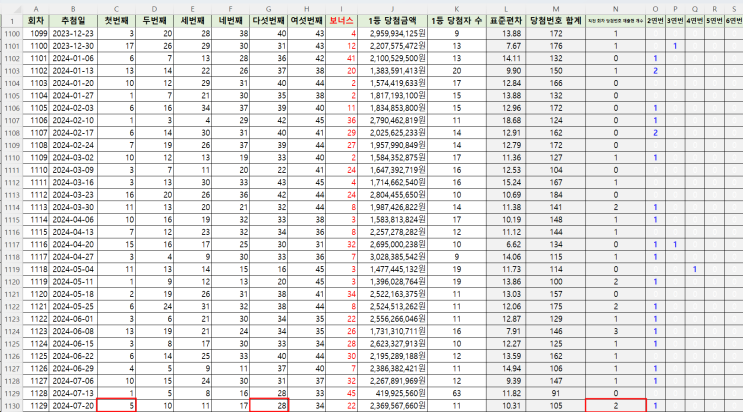The width and height of the screenshot is (743, 412).
Task: Click column N value 2 in 2024-07-20 row
Action: click(616, 406)
